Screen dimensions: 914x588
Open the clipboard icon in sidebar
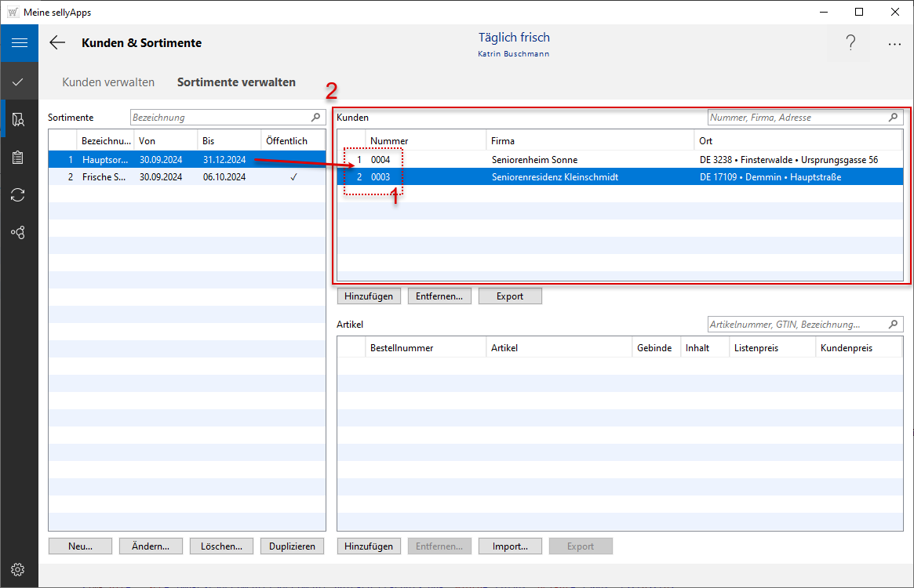19,158
